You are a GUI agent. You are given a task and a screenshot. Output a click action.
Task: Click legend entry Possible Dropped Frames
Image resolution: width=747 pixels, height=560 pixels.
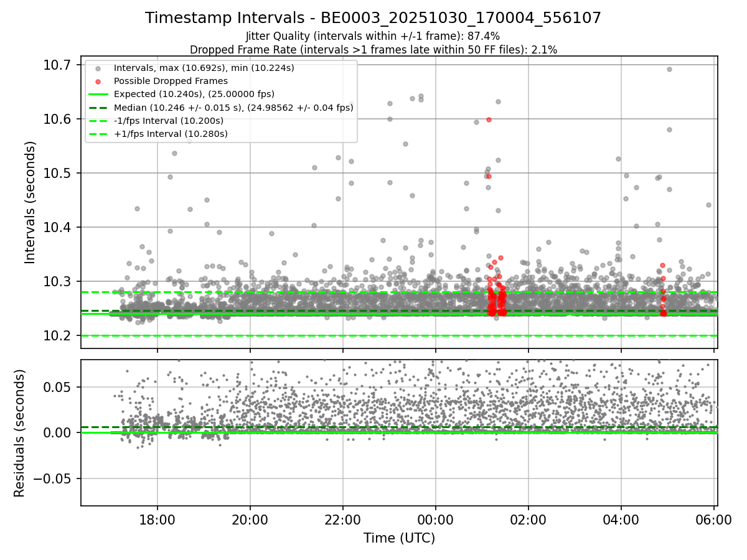pos(171,81)
